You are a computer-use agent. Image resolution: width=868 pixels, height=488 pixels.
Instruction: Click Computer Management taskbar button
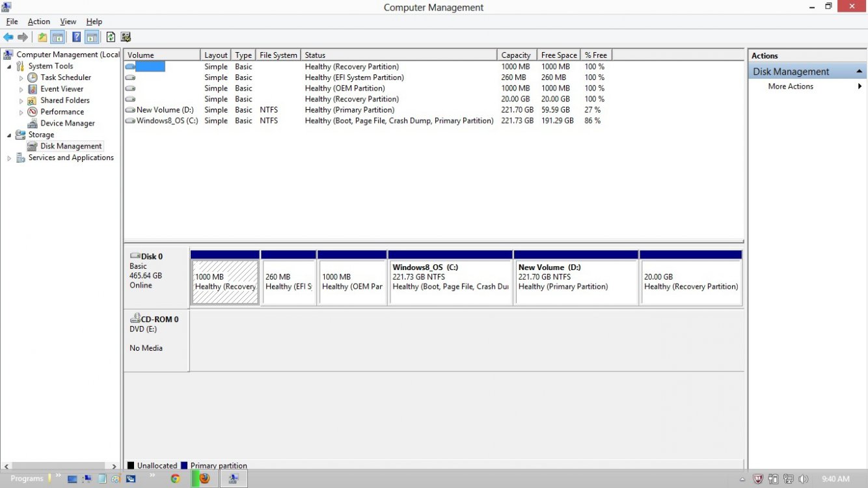tap(234, 479)
